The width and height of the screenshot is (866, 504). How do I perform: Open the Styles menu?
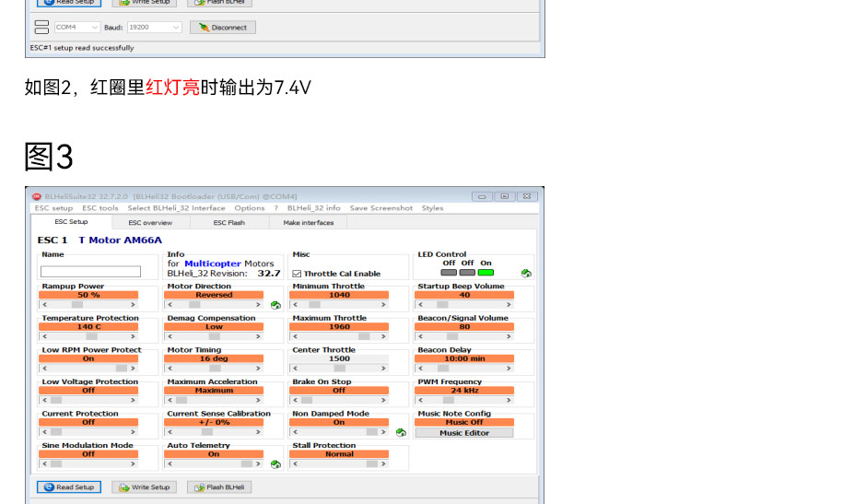tap(432, 208)
